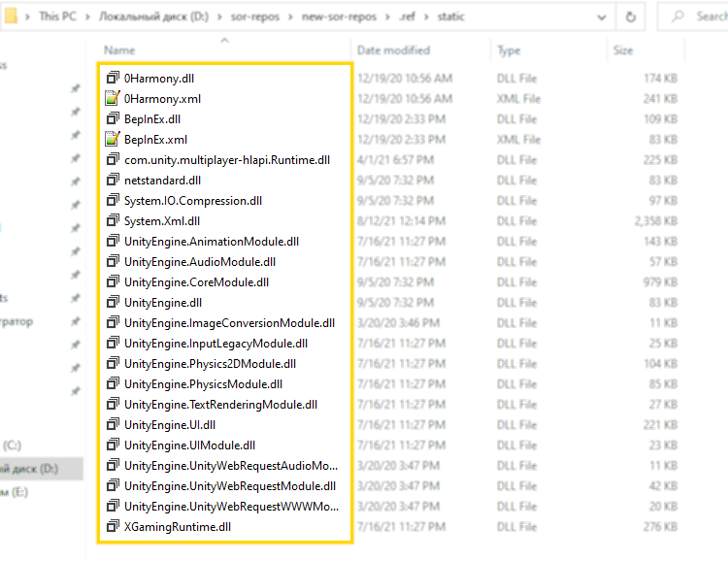Select the file name 0Harmony.dll
This screenshot has height=561, width=728.
(159, 78)
